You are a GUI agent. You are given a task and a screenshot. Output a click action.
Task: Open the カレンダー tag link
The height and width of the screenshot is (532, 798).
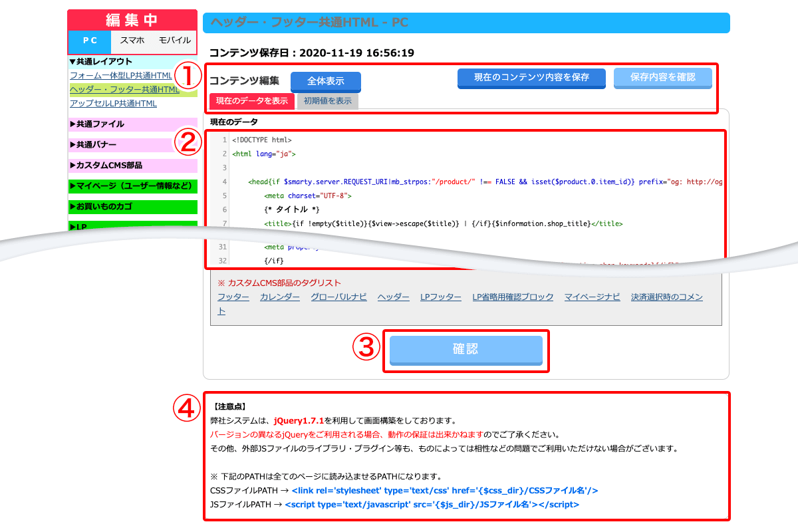(x=280, y=297)
